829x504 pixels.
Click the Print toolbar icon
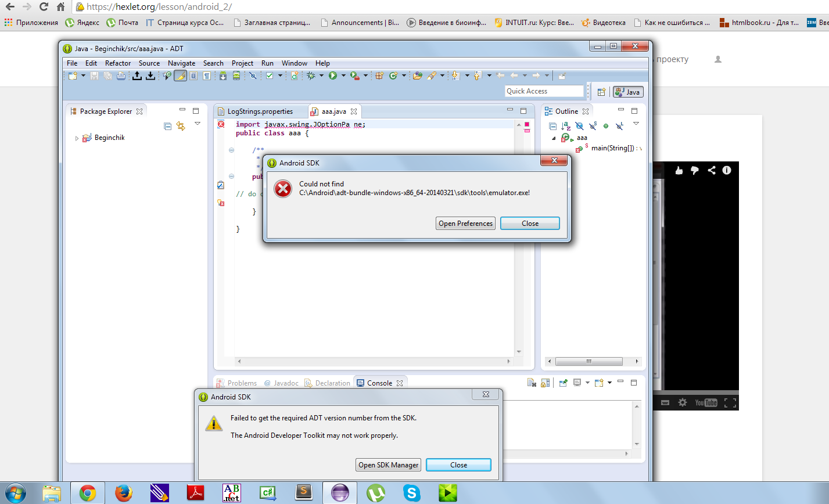(121, 75)
